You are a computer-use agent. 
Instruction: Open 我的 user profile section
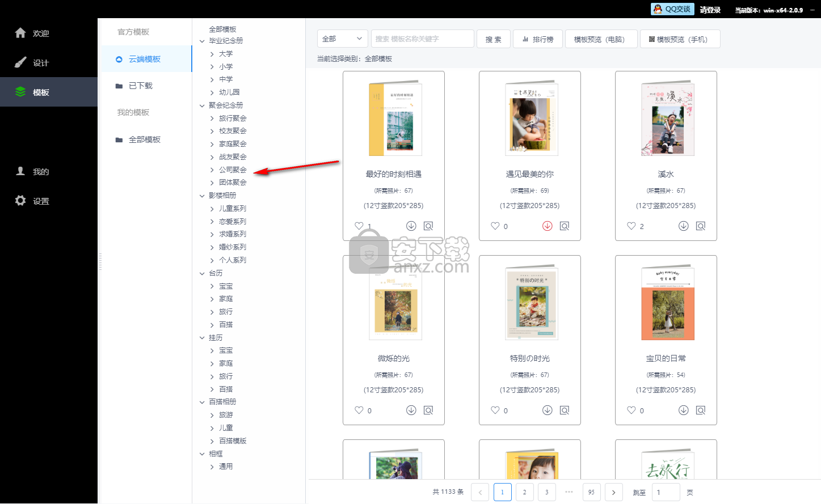[20, 171]
